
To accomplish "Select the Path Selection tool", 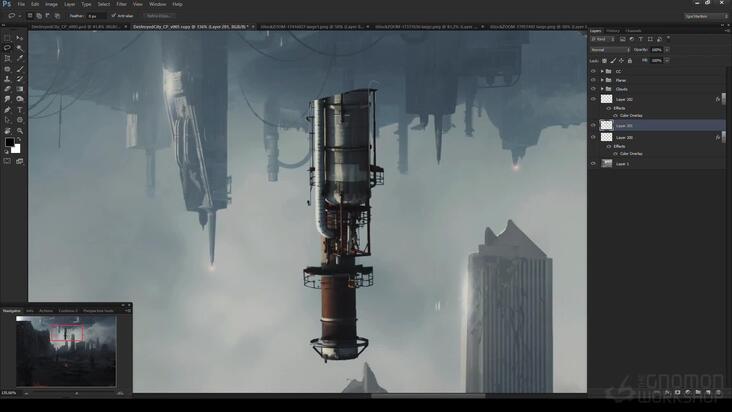I will (x=7, y=120).
